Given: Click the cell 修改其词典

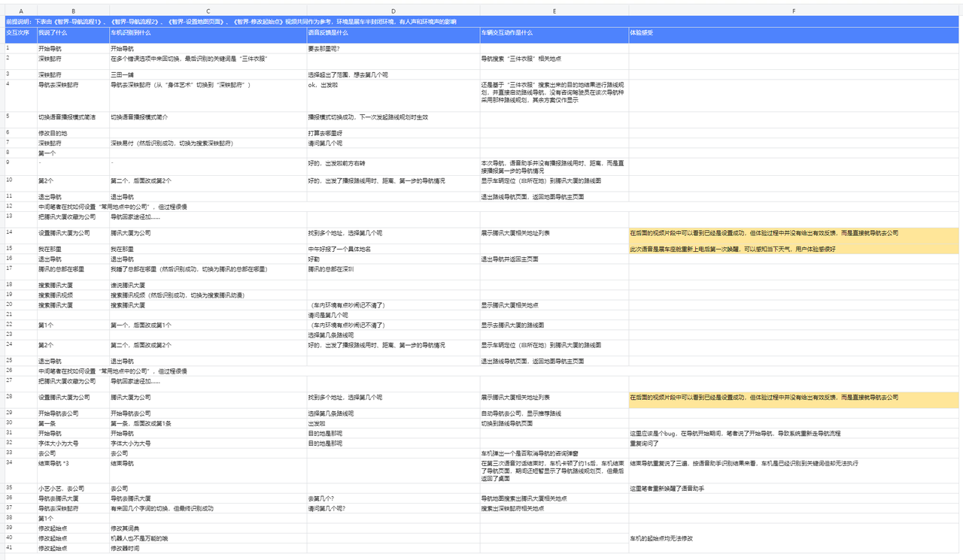Looking at the screenshot, I should [208, 528].
